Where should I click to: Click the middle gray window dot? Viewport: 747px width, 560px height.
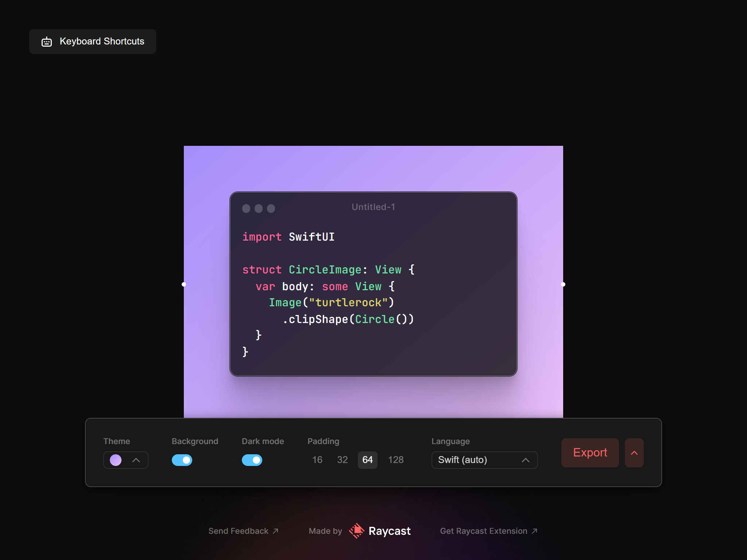coord(259,209)
